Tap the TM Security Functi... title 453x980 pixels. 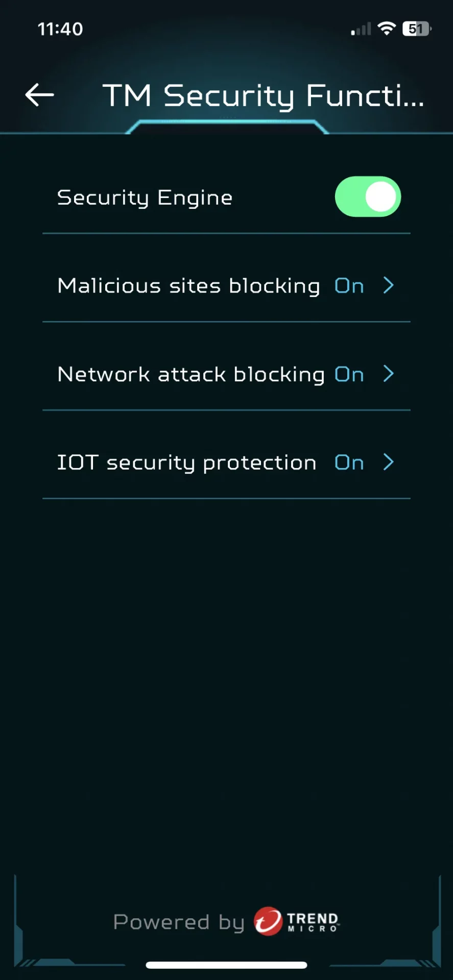(x=263, y=95)
